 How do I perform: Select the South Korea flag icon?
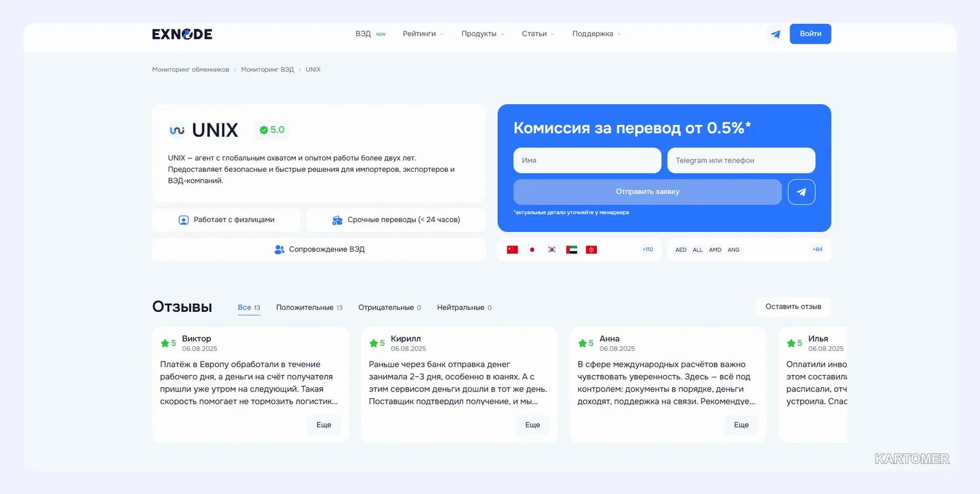coord(552,250)
